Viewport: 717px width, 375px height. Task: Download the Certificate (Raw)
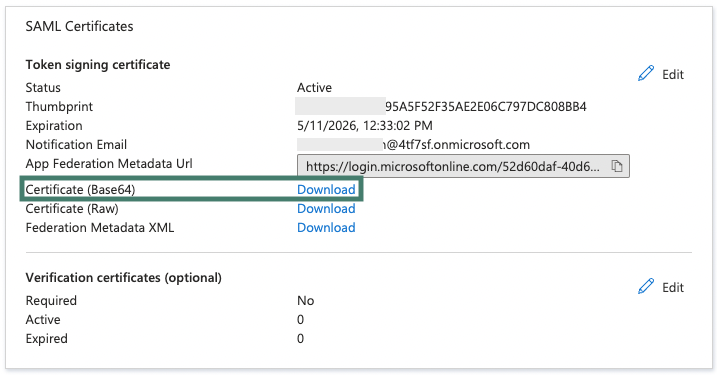(326, 209)
